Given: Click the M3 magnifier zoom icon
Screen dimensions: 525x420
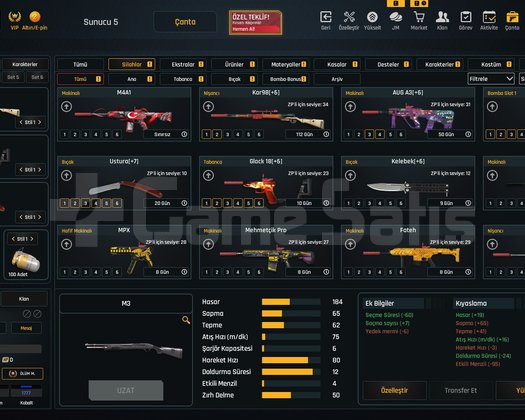Looking at the screenshot, I should pyautogui.click(x=186, y=320).
